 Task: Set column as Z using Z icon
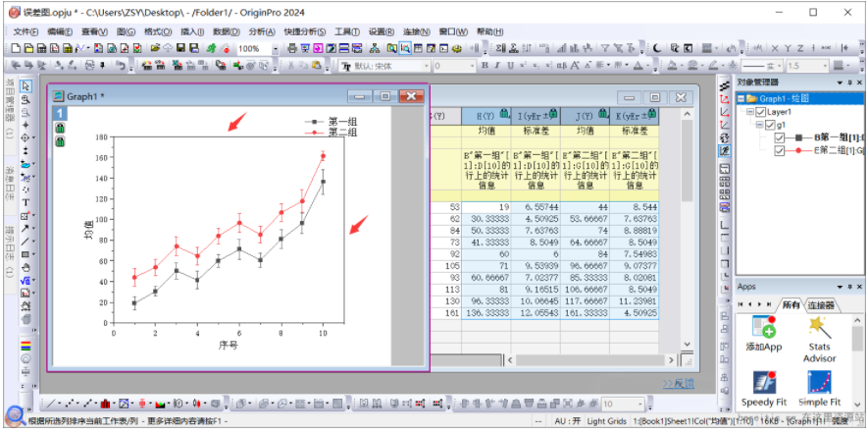800,48
